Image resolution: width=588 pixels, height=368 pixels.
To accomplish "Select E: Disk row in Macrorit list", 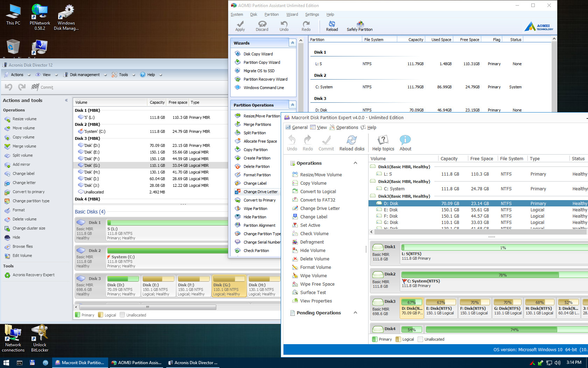I will [478, 210].
